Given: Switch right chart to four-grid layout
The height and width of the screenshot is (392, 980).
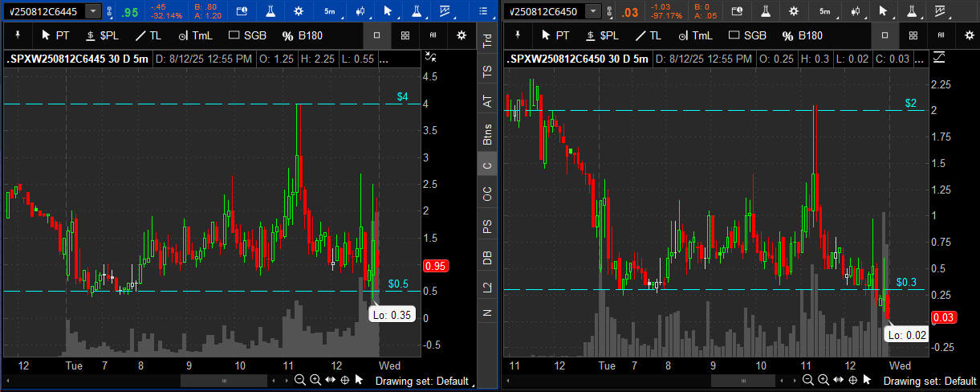Looking at the screenshot, I should pos(912,35).
